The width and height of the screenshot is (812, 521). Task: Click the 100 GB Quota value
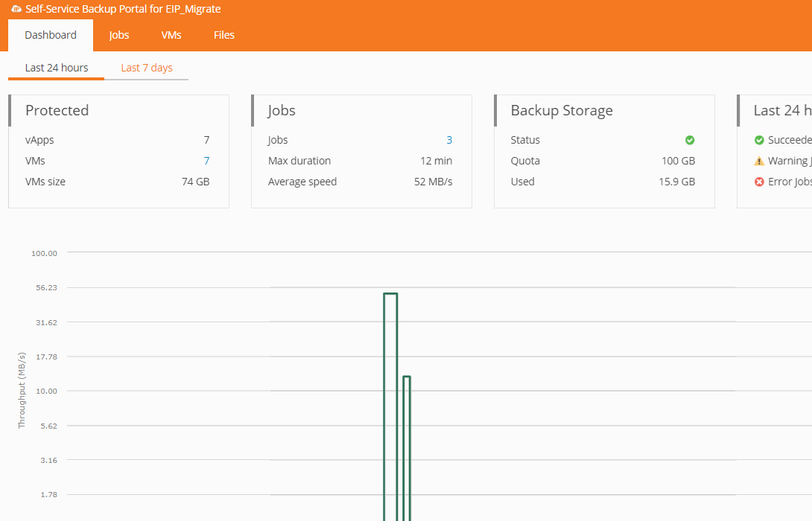pos(678,161)
